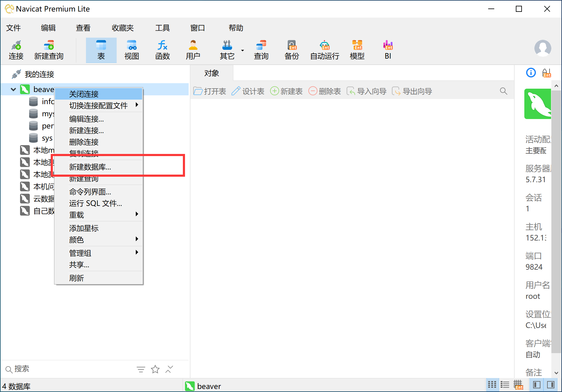The width and height of the screenshot is (562, 392).
Task: Click the 搜索 search input field
Action: click(70, 369)
